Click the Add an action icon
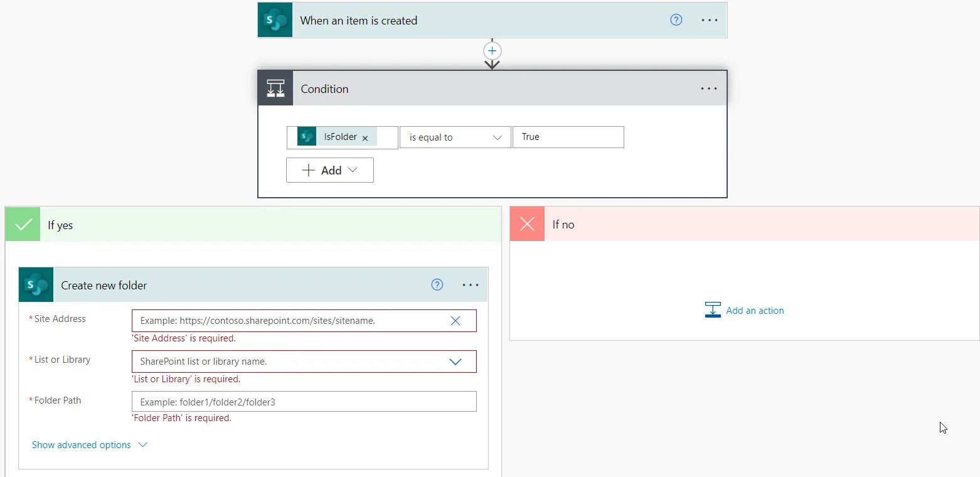Image resolution: width=980 pixels, height=477 pixels. click(713, 310)
